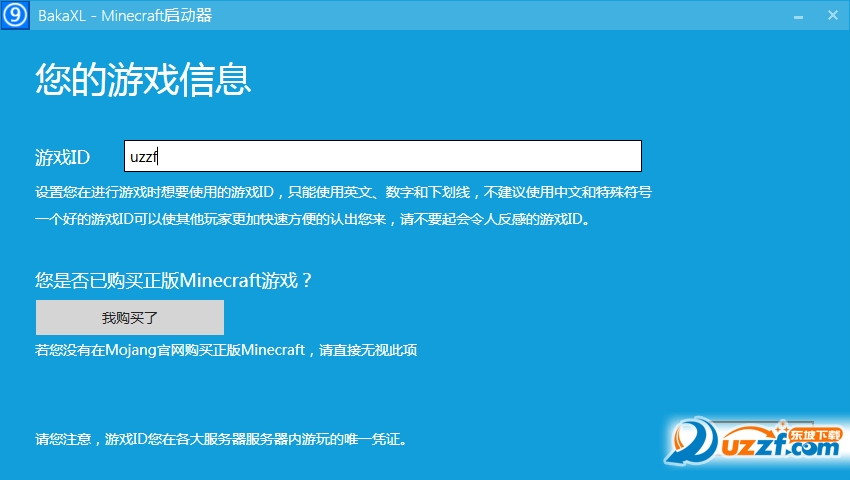Click the BakaXL app icon in title bar
This screenshot has height=480, width=850.
point(15,15)
